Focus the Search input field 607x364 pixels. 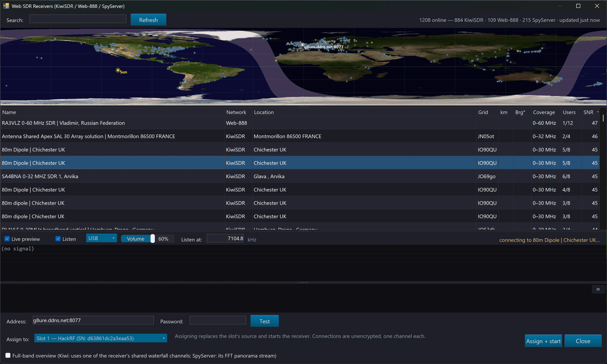coord(78,19)
